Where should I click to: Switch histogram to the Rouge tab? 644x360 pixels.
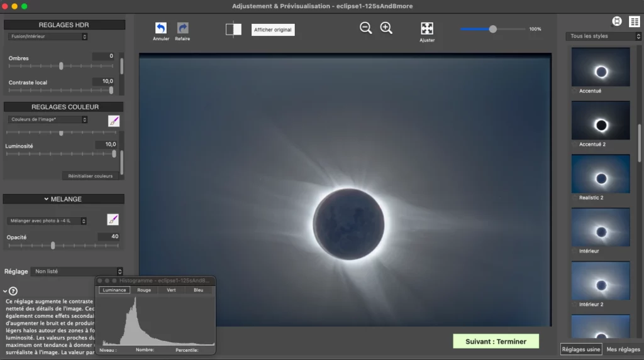click(x=144, y=290)
